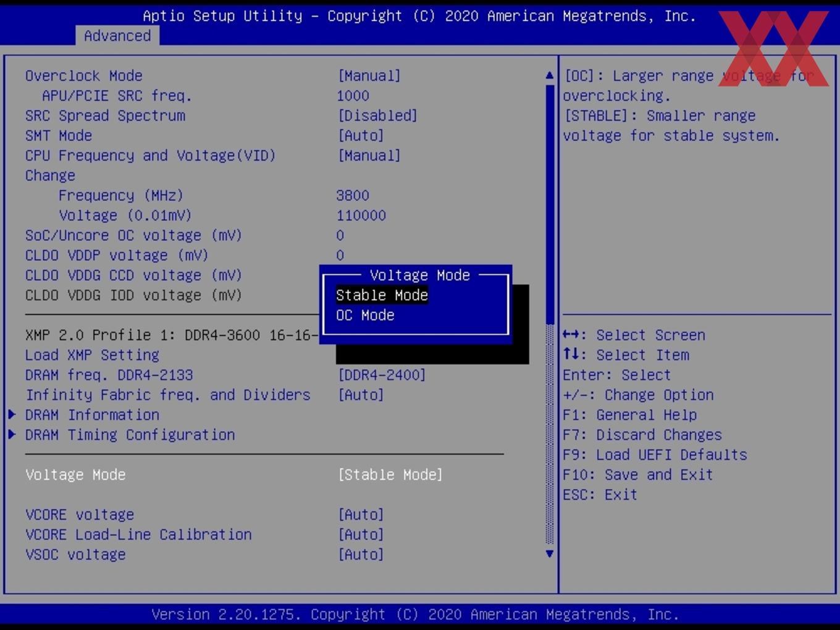This screenshot has width=840, height=630.
Task: Open DRAM freq. [DDR4-2400] option
Action: click(x=382, y=375)
